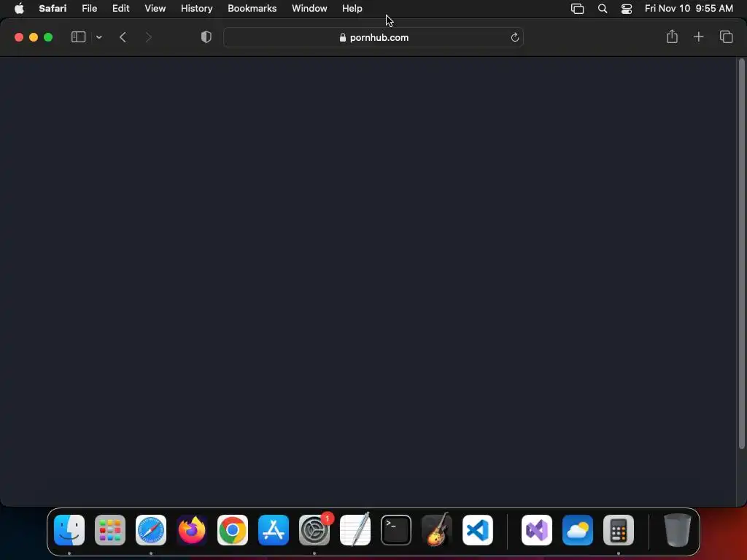Open System Settings from the Dock
This screenshot has width=747, height=560.
314,530
